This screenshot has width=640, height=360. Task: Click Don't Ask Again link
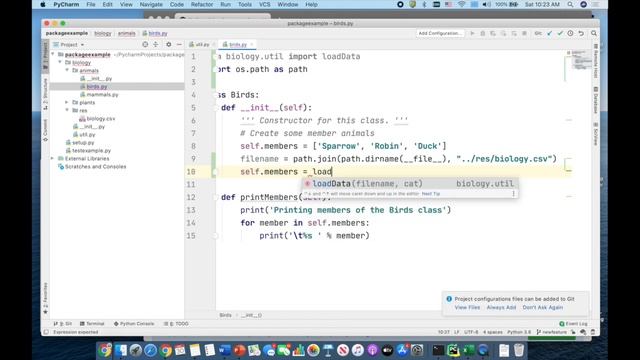[542, 308]
